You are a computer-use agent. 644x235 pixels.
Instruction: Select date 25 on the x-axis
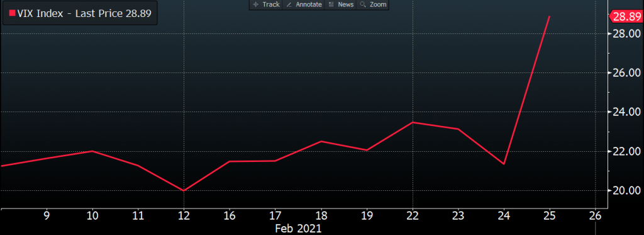click(x=550, y=215)
